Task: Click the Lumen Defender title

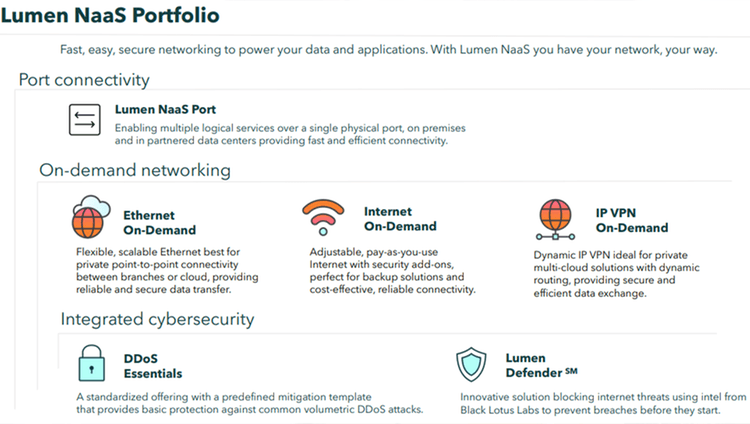Action: tap(541, 365)
